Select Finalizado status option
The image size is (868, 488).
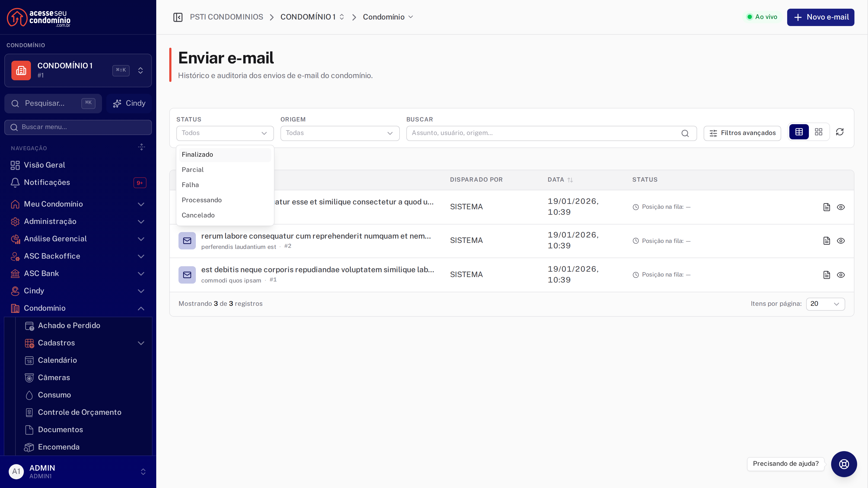(225, 155)
